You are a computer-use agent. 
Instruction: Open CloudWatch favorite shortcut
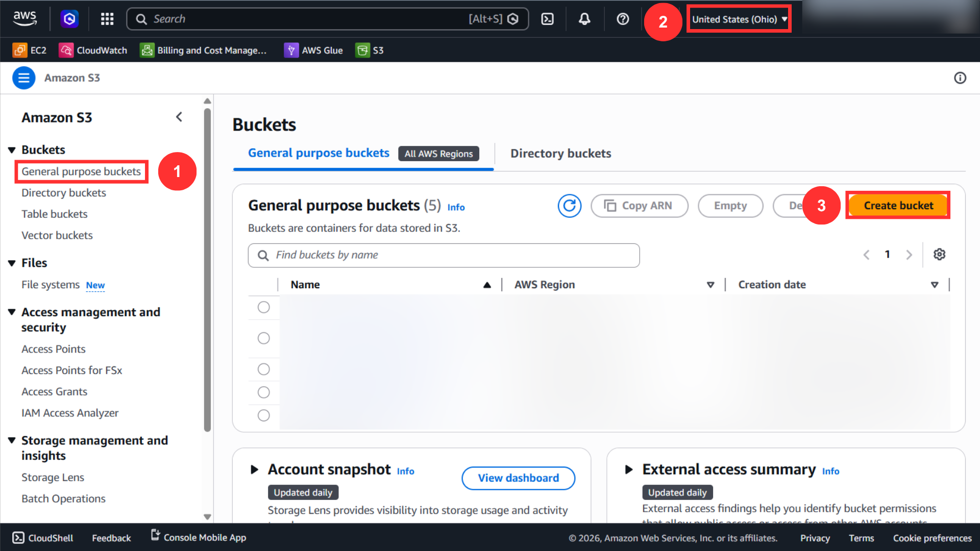click(x=93, y=50)
